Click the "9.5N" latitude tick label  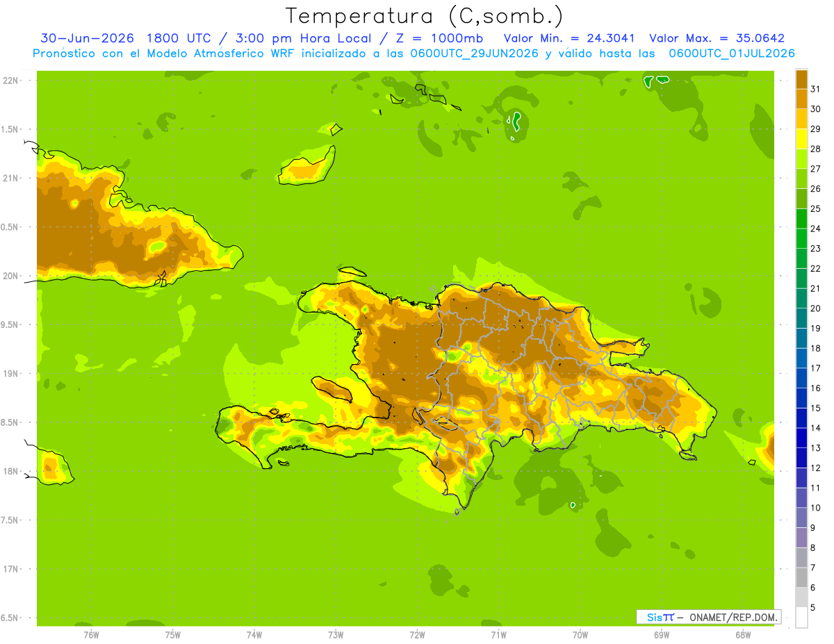(x=10, y=324)
